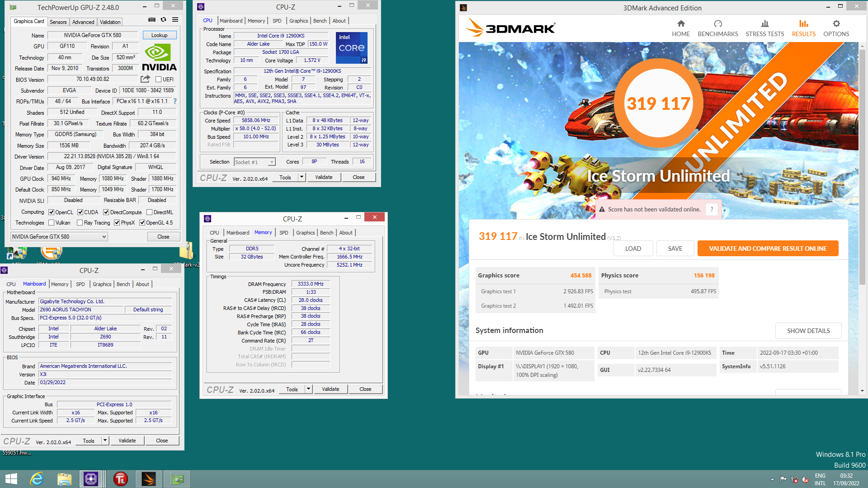Click the Bus Interface question mark

[x=175, y=101]
